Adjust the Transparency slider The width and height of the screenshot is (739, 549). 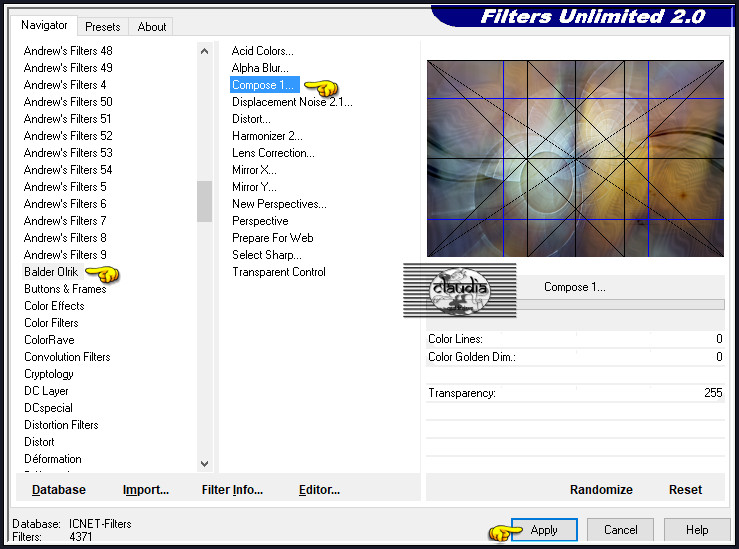[575, 393]
